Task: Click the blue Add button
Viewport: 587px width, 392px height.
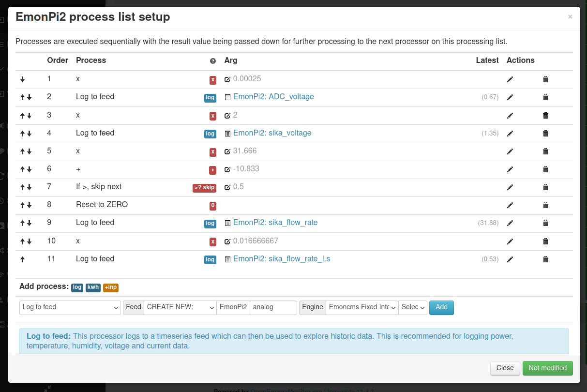Action: coord(441,307)
